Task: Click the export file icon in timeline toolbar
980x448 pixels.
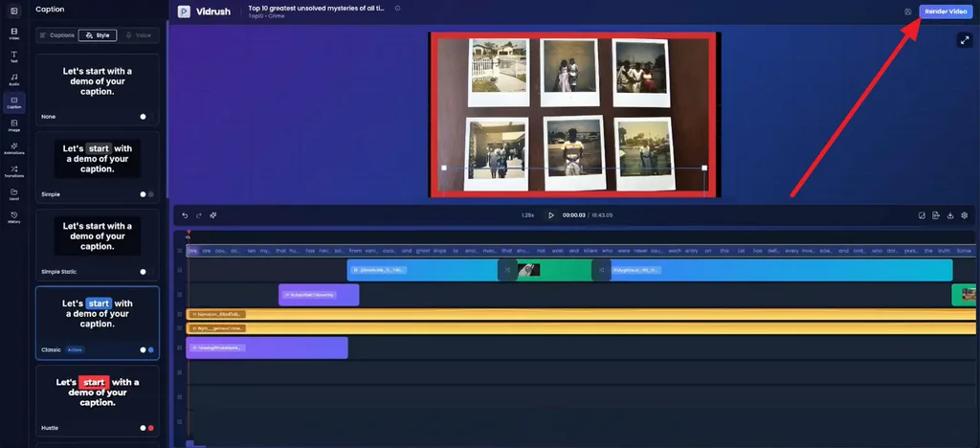Action: 936,215
